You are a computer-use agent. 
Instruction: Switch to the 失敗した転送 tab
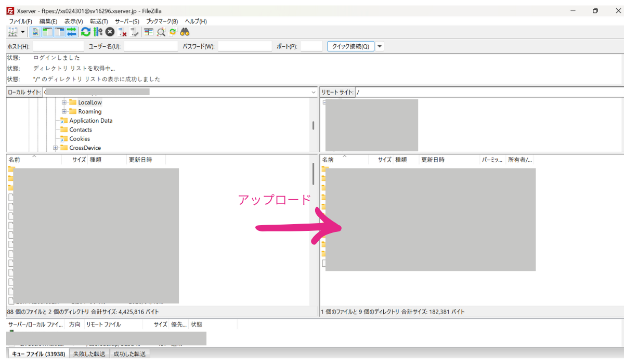point(89,354)
